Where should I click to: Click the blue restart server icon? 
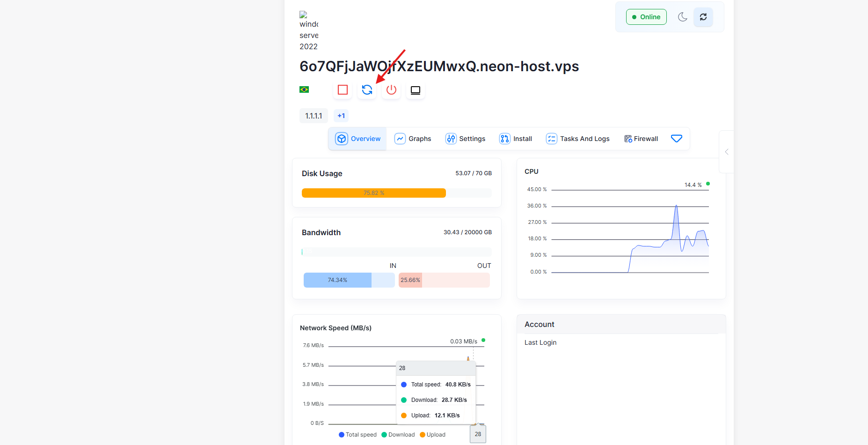(x=367, y=90)
